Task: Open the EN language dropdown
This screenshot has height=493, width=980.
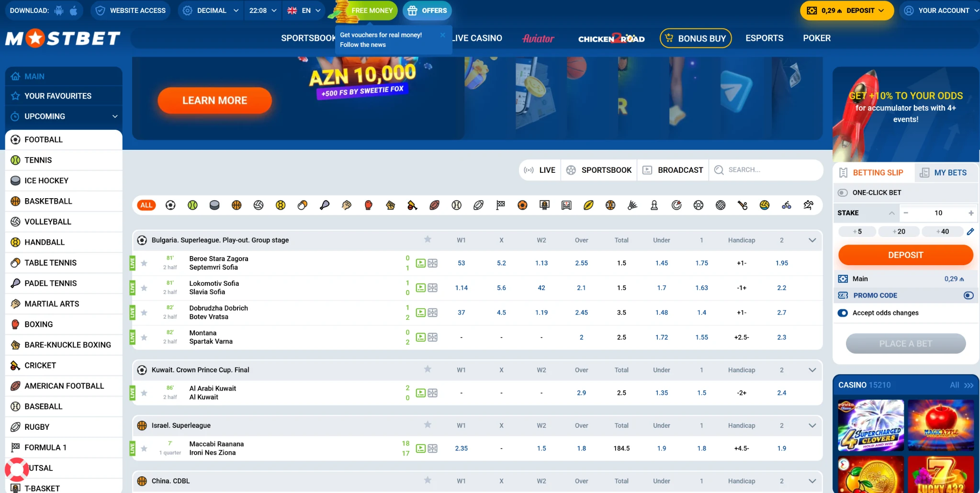Action: (304, 11)
